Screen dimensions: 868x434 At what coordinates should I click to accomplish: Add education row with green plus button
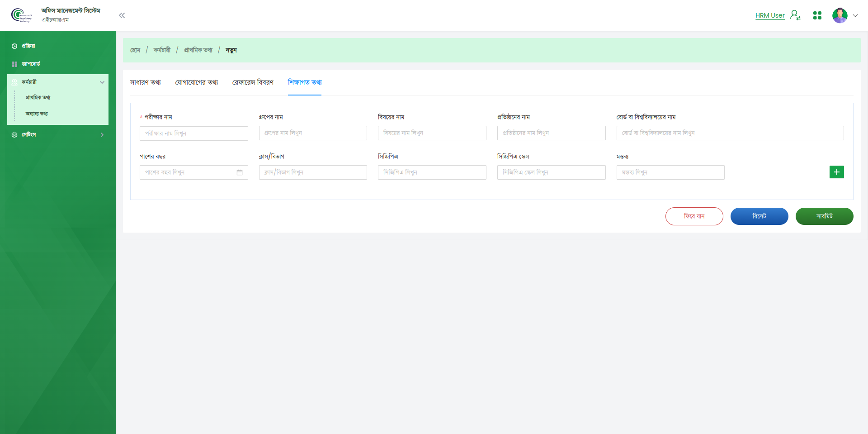837,172
